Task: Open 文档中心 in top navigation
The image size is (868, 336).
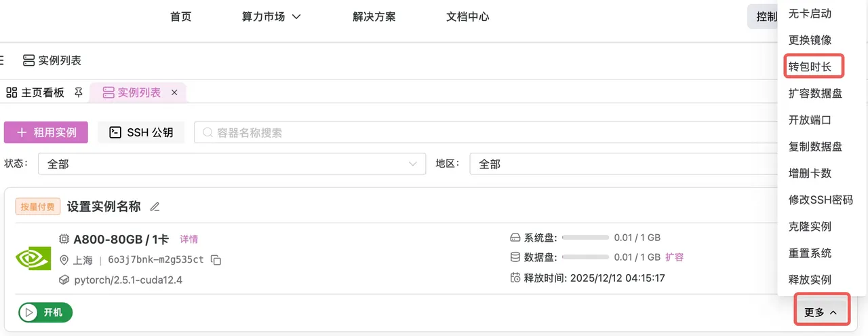Action: coord(468,17)
